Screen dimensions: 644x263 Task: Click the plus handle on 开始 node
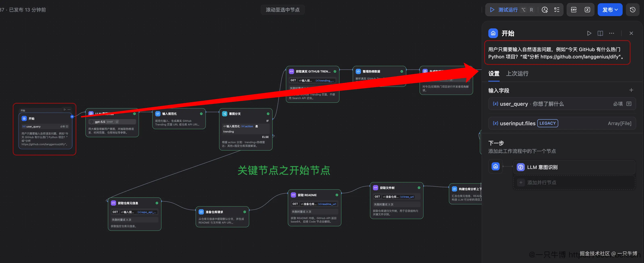tap(72, 117)
